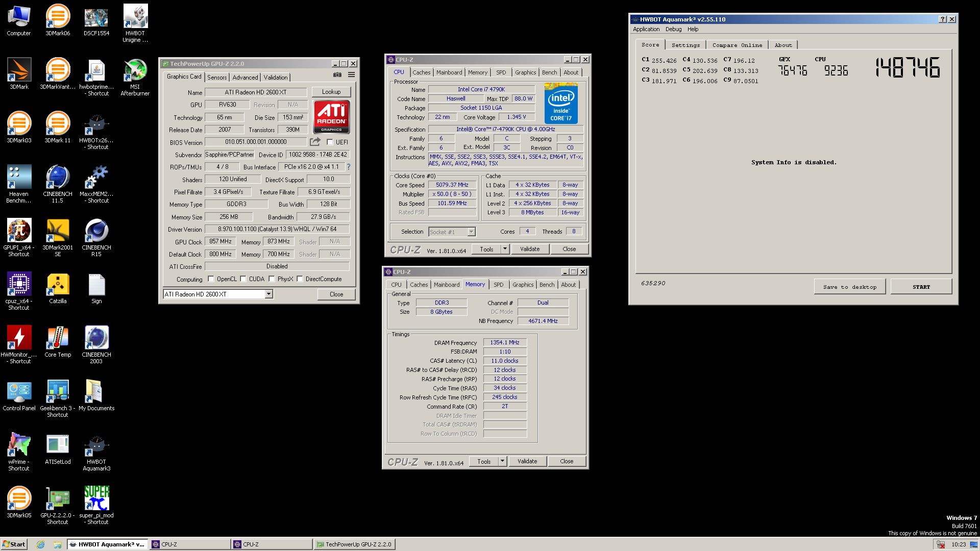Toggle the OpenCL checkbox

[211, 279]
